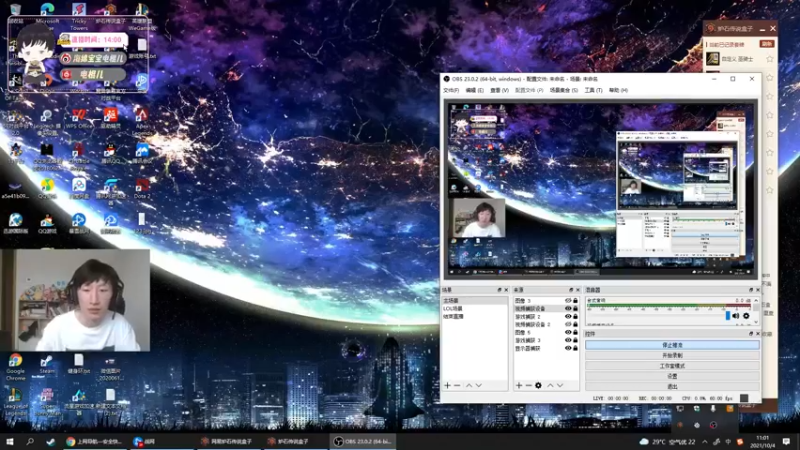This screenshot has height=450, width=800.
Task: Move selected source up
Action: click(550, 386)
